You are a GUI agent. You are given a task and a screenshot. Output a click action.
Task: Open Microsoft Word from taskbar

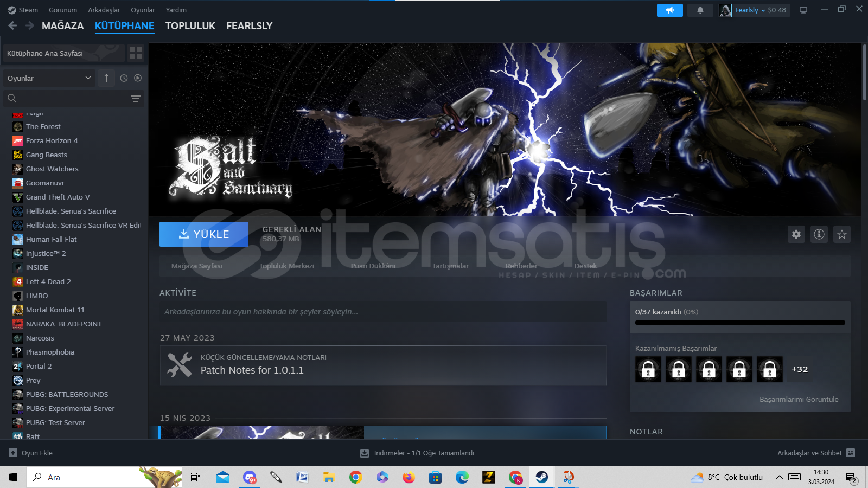click(303, 477)
